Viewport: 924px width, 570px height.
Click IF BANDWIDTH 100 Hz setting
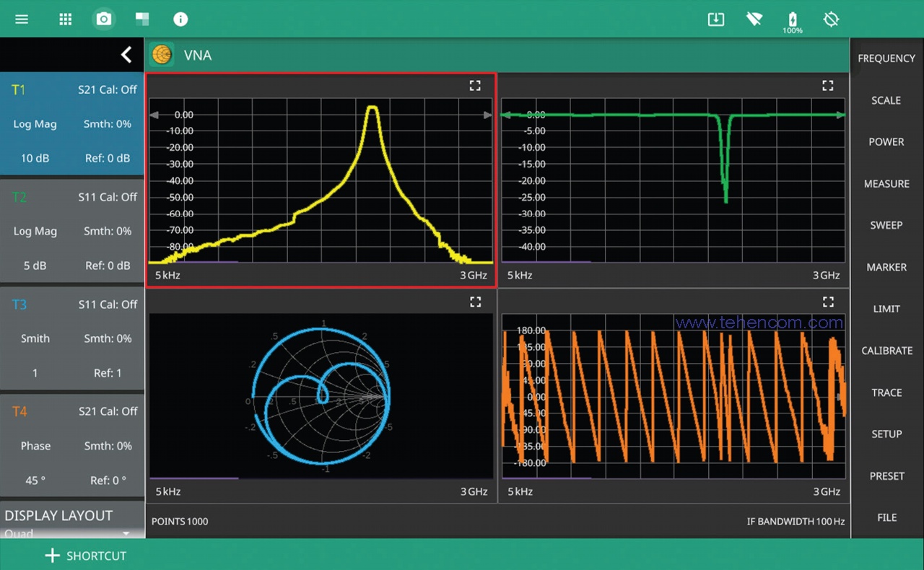click(x=796, y=522)
